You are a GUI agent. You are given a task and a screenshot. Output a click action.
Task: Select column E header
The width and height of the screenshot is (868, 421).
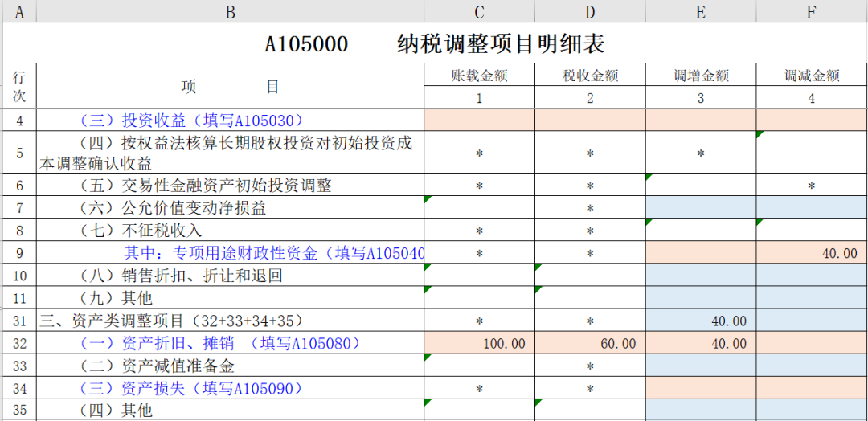pos(701,11)
